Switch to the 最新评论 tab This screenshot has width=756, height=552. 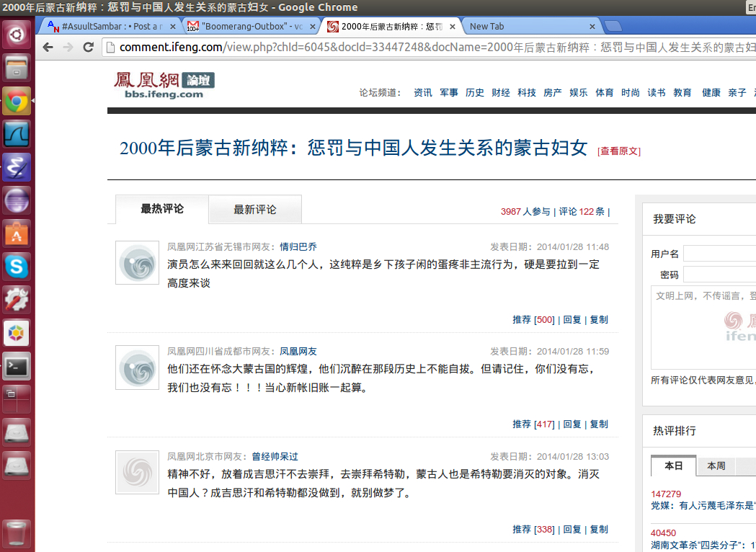[254, 210]
